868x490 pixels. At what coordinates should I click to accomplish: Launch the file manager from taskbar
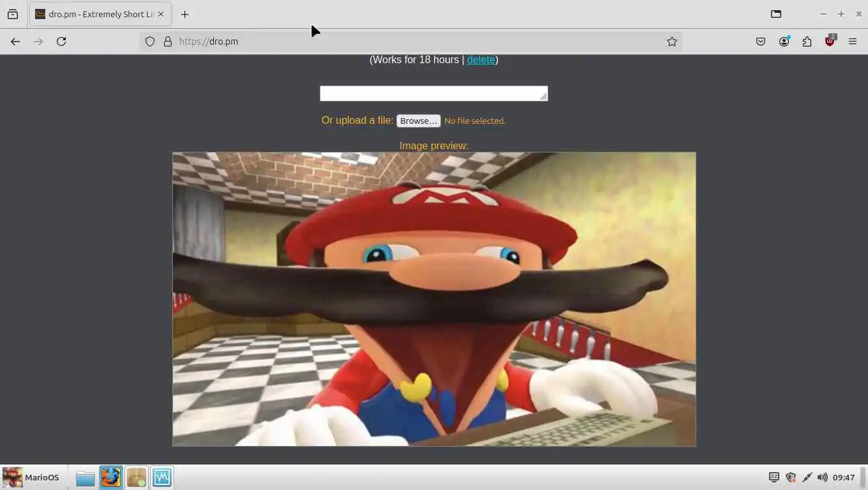[x=85, y=478]
